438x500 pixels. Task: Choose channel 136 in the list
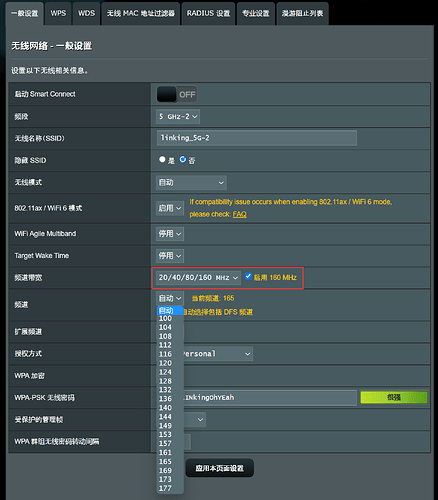point(170,399)
